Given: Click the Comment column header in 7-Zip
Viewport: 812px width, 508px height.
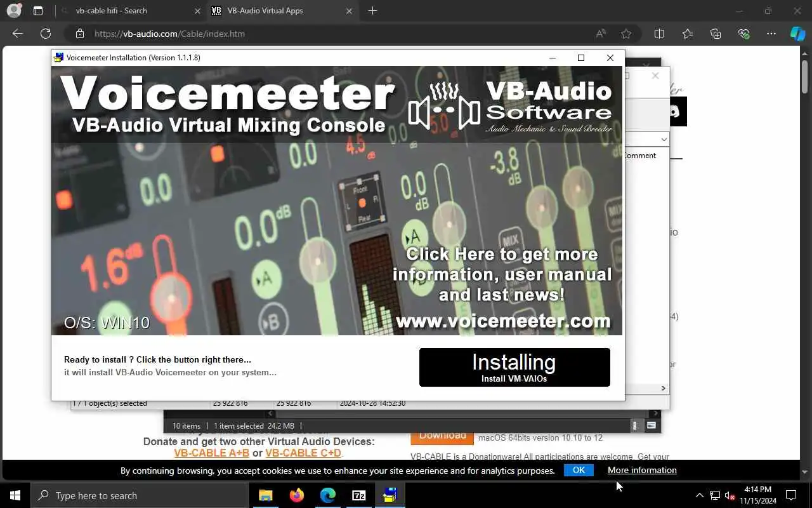Looking at the screenshot, I should 639,155.
